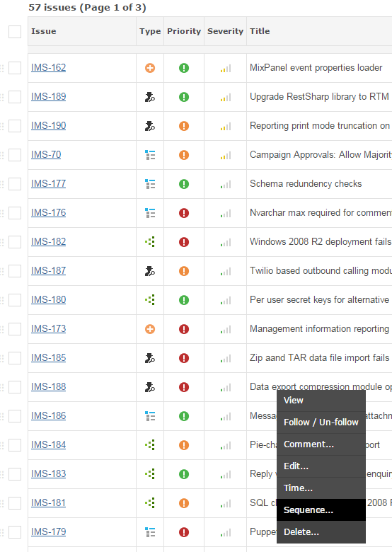Check the box for issue IMS-190
This screenshot has height=552, width=392.
coord(15,126)
